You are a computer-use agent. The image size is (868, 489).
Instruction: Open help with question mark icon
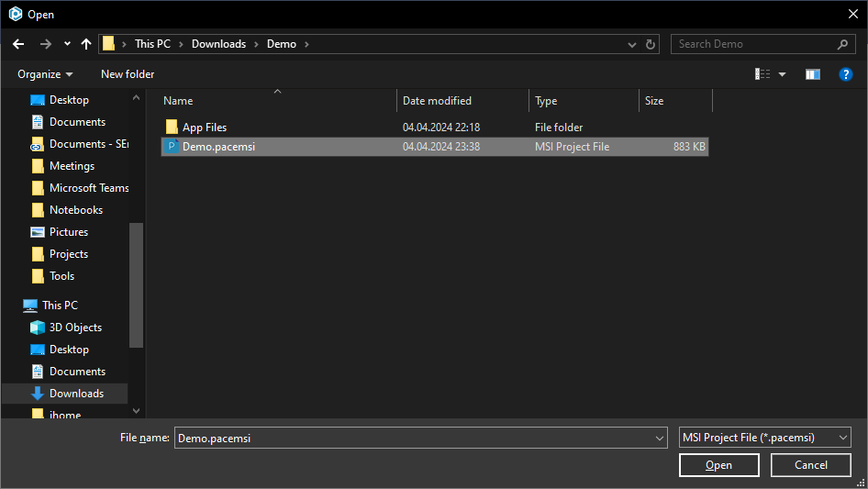coord(845,74)
